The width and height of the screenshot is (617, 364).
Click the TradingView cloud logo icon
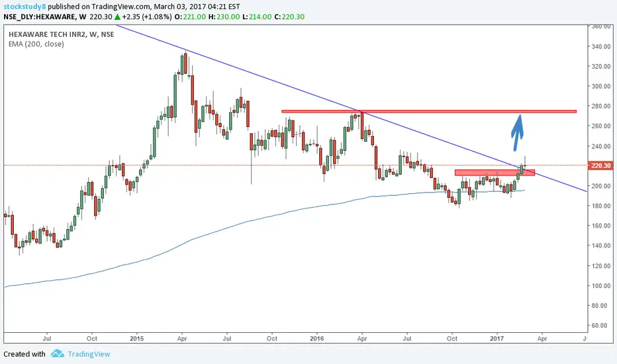click(58, 353)
